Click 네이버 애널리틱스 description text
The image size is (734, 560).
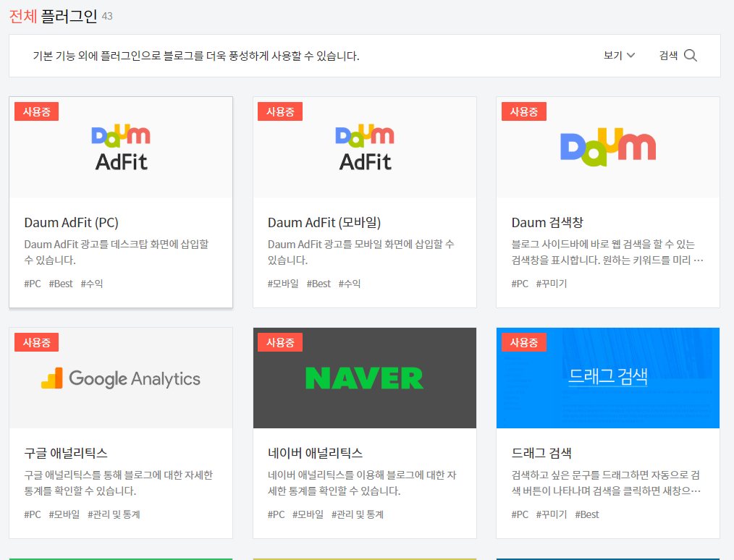point(362,483)
